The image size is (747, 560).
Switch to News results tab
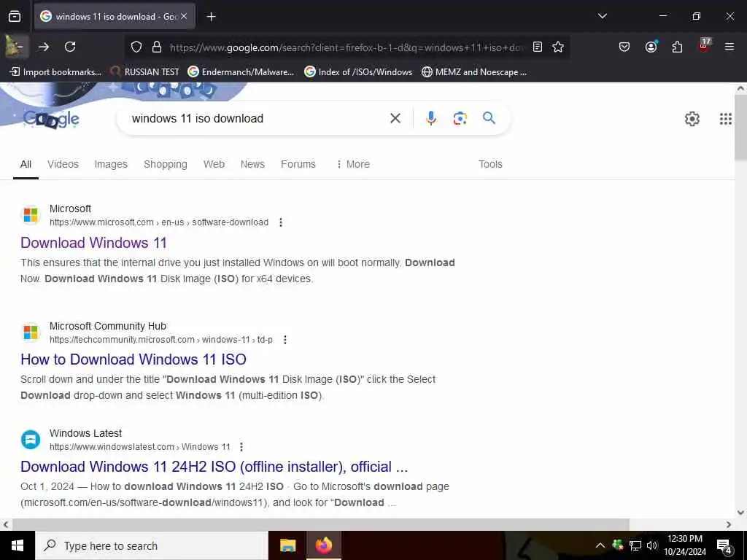252,164
